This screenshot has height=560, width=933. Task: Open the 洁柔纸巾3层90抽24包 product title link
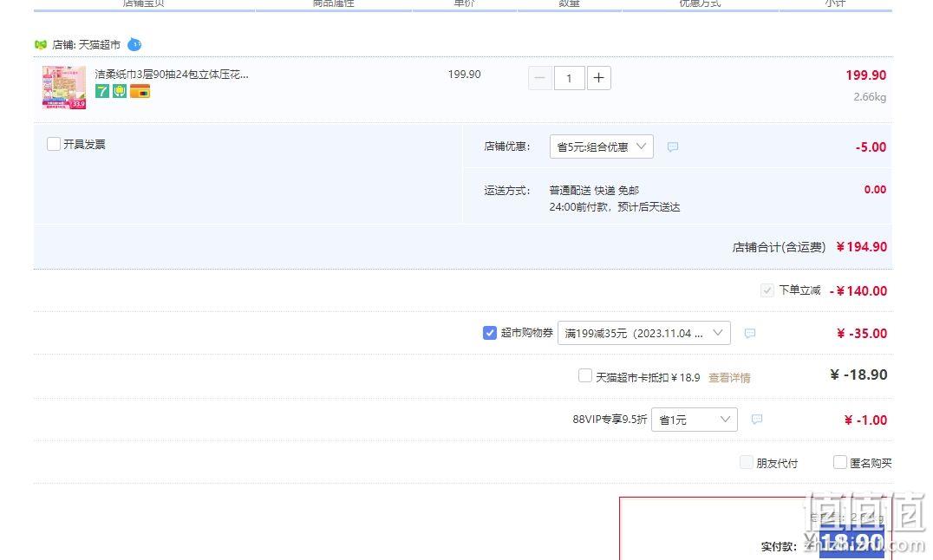(172, 75)
